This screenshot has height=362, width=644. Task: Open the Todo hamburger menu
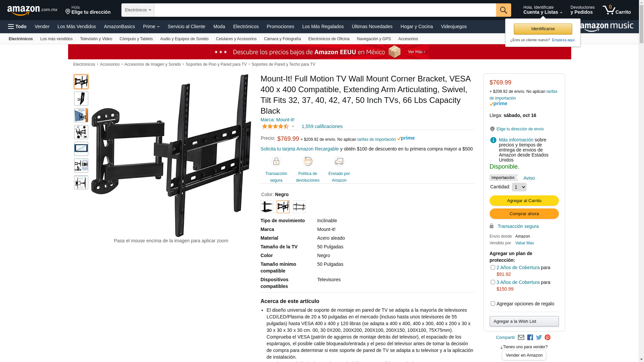pyautogui.click(x=17, y=26)
